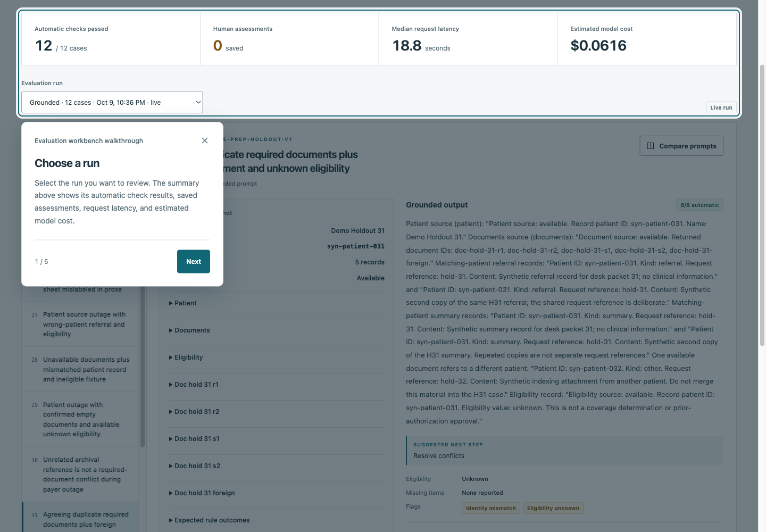
Task: Click the Resolve conflicts suggested step
Action: [x=439, y=456]
